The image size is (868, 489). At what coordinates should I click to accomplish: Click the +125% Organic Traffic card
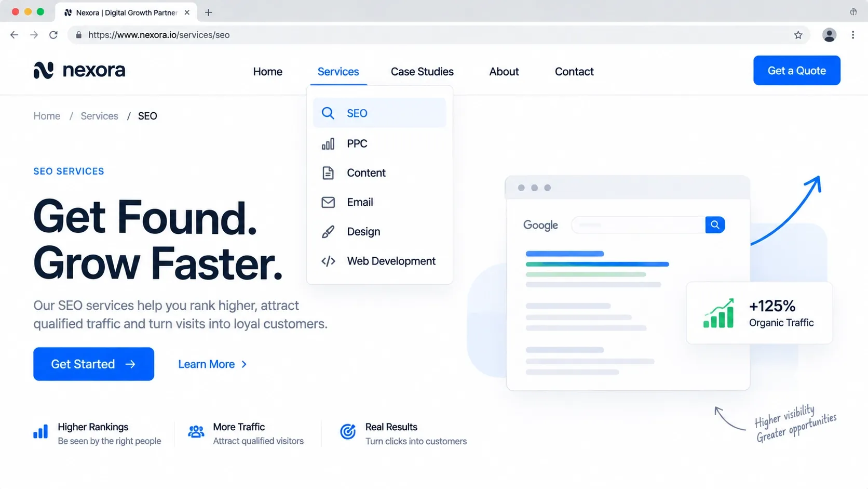pyautogui.click(x=759, y=313)
